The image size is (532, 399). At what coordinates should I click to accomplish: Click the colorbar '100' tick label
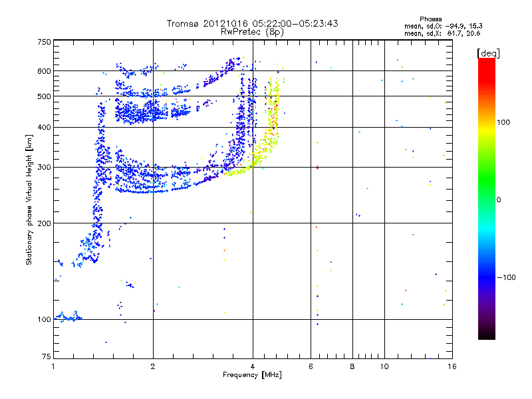[x=503, y=122]
